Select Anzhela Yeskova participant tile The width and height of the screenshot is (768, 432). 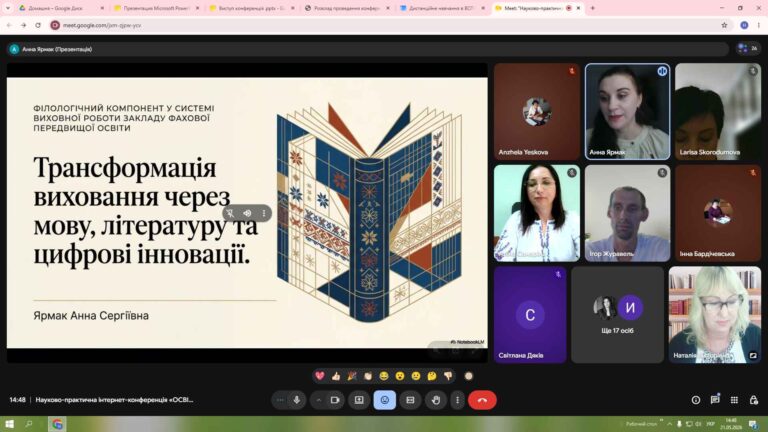pyautogui.click(x=537, y=112)
